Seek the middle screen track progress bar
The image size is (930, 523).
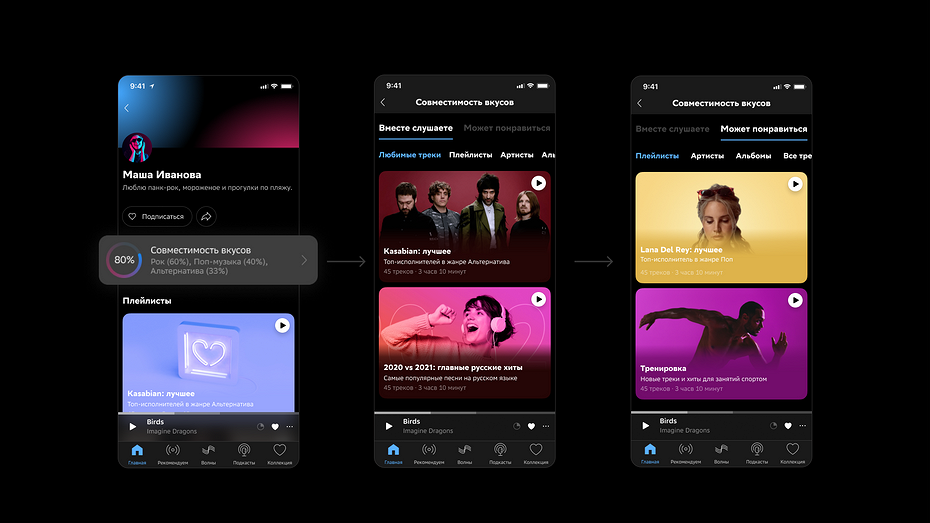coord(464,412)
